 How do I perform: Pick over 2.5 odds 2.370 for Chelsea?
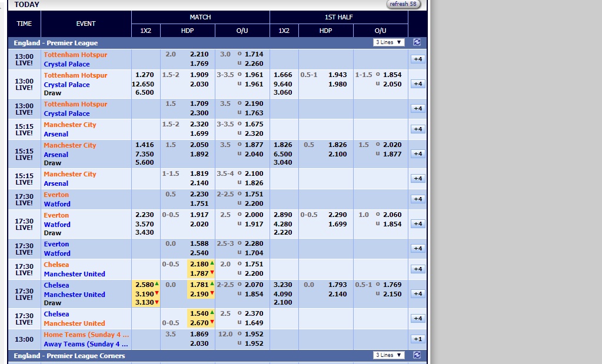[254, 314]
